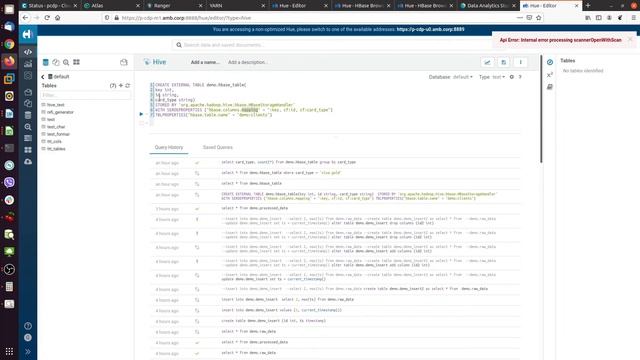Click the cloud icon at assist panel right
Image resolution: width=640 pixels, height=360 pixels.
(124, 62)
